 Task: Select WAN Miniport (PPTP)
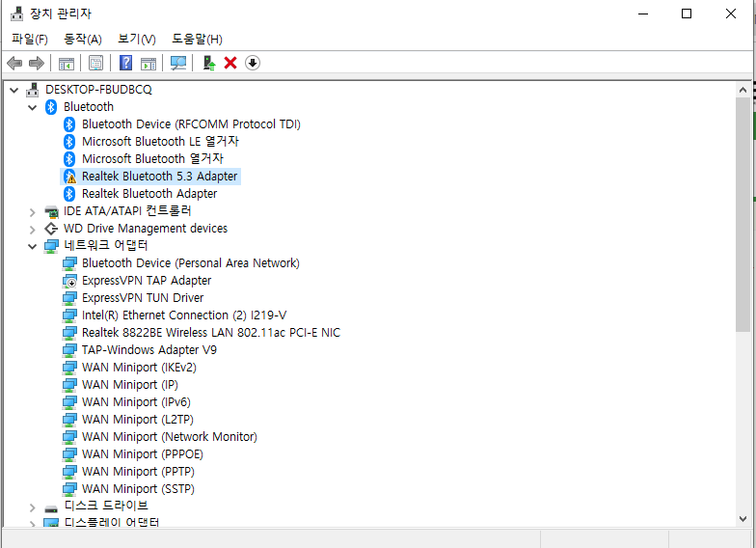coord(138,471)
